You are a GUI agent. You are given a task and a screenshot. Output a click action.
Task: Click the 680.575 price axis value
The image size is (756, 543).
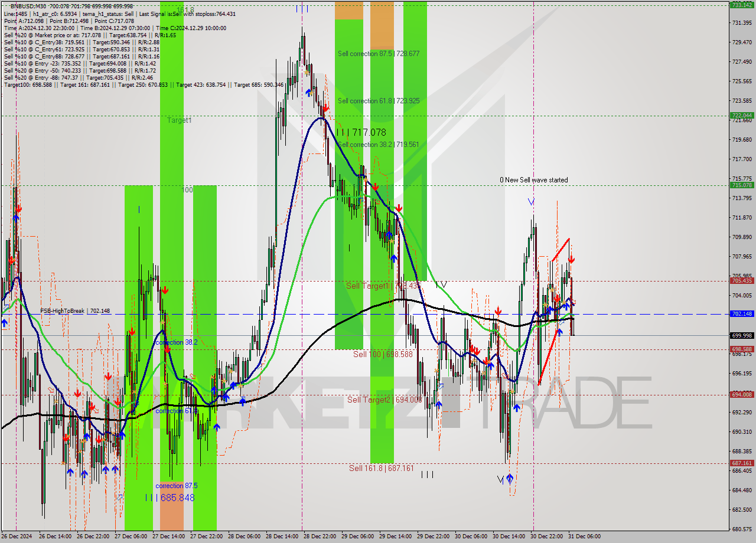[x=742, y=529]
